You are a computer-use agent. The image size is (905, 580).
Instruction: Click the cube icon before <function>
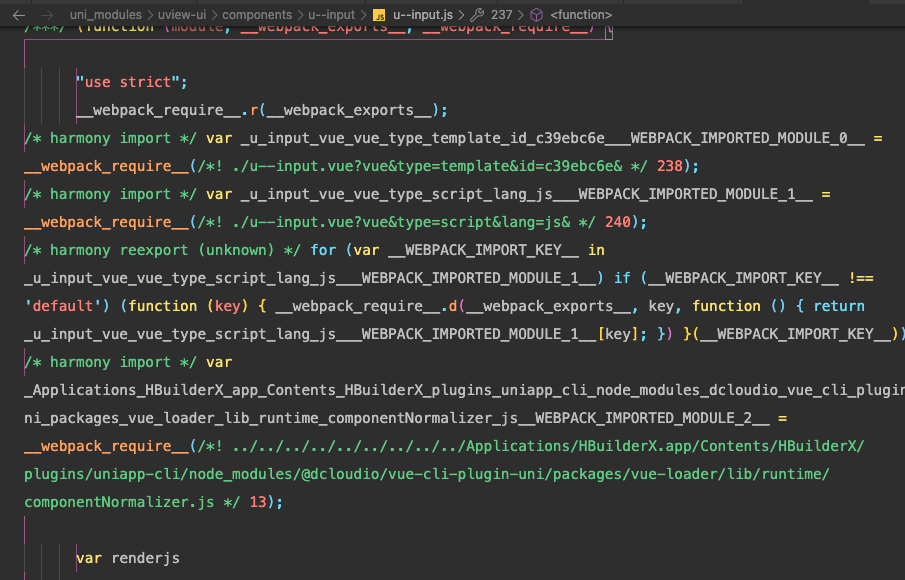pos(537,15)
